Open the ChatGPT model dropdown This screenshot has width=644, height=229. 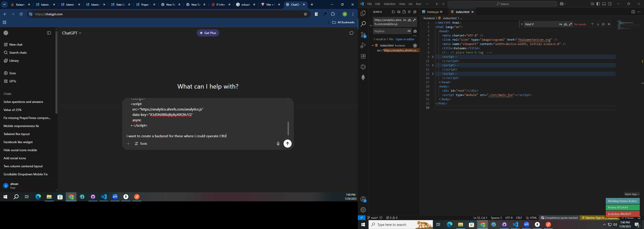[72, 33]
